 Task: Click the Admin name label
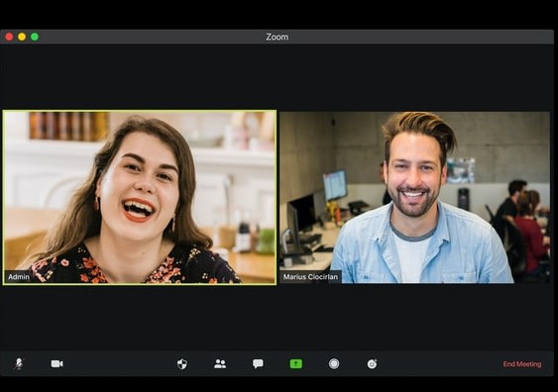click(19, 277)
